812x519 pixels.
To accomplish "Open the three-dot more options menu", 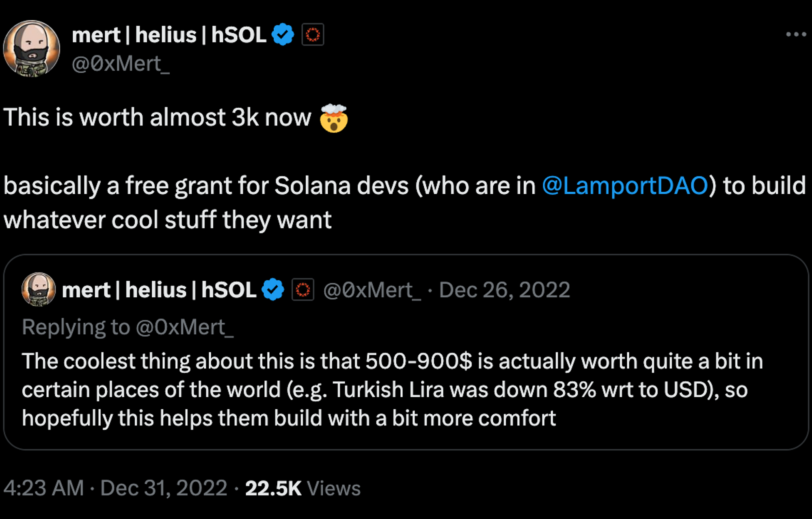I will click(796, 35).
